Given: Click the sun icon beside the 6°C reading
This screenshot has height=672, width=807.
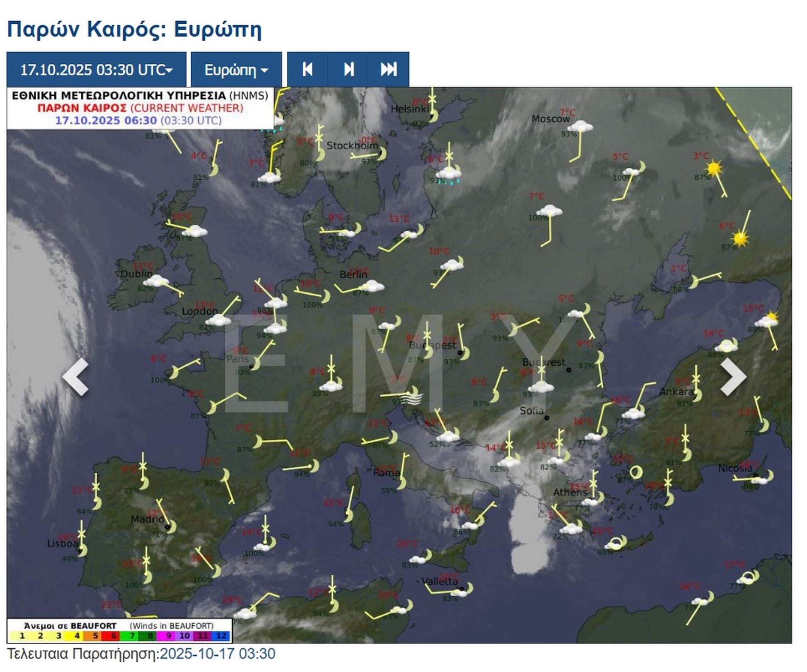Looking at the screenshot, I should pos(740,238).
